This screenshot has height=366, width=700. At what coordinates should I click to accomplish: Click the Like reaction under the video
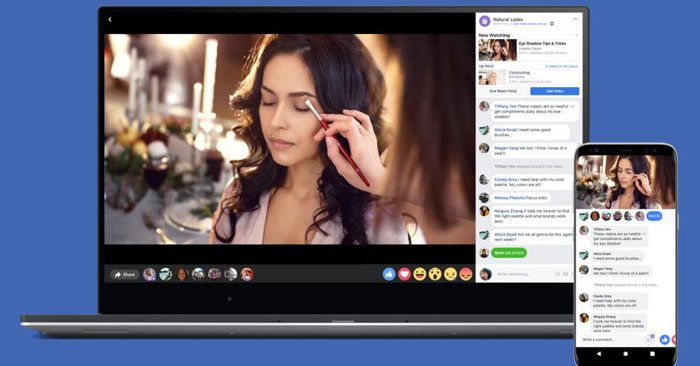point(389,274)
